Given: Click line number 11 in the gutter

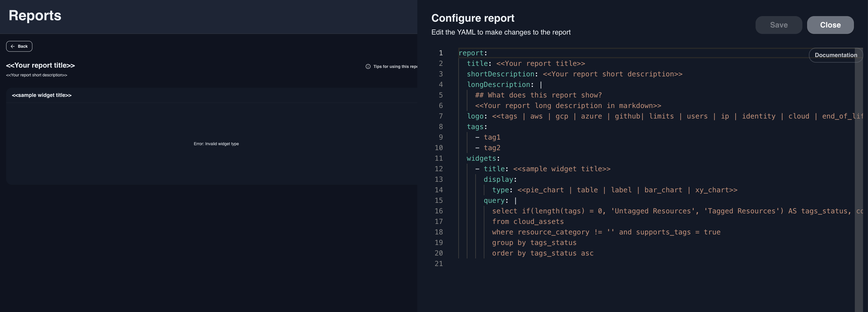Looking at the screenshot, I should pos(438,158).
